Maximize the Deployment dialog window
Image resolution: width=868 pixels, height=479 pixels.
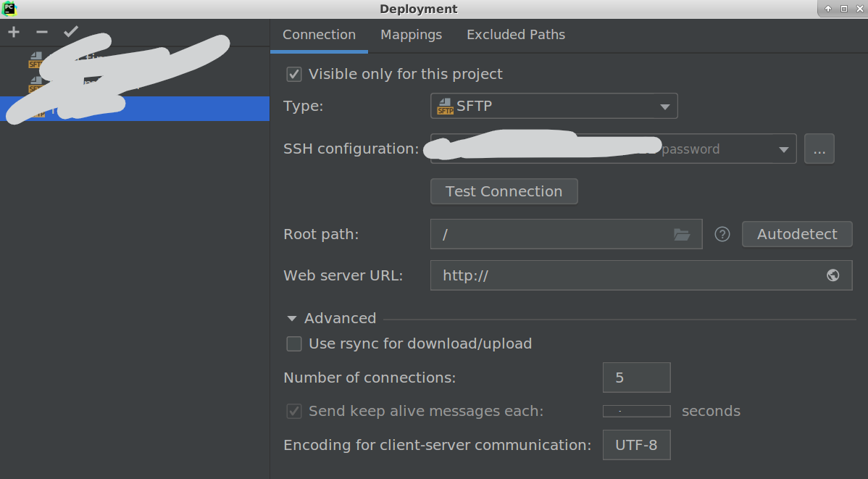[843, 8]
